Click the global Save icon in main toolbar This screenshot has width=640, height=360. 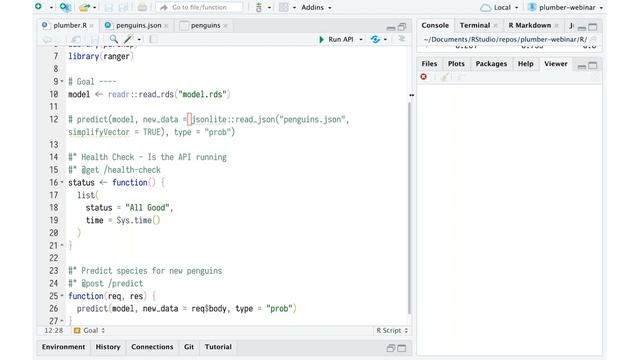[x=109, y=7]
